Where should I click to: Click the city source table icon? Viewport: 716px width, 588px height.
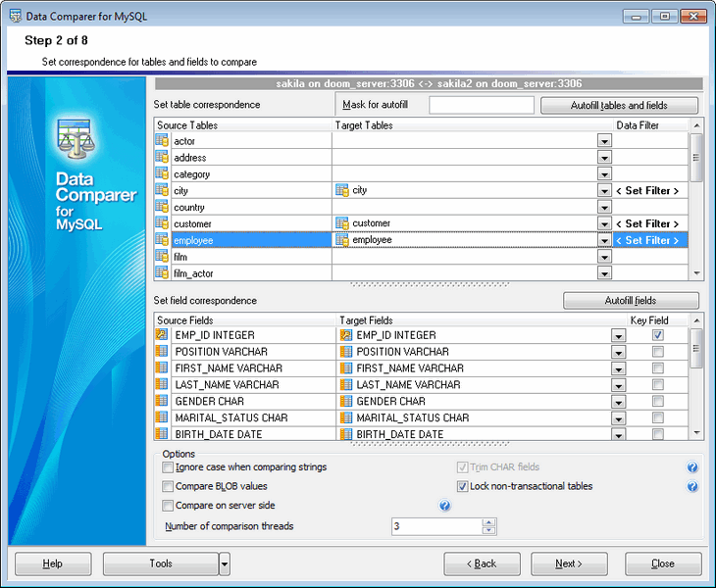tap(162, 190)
